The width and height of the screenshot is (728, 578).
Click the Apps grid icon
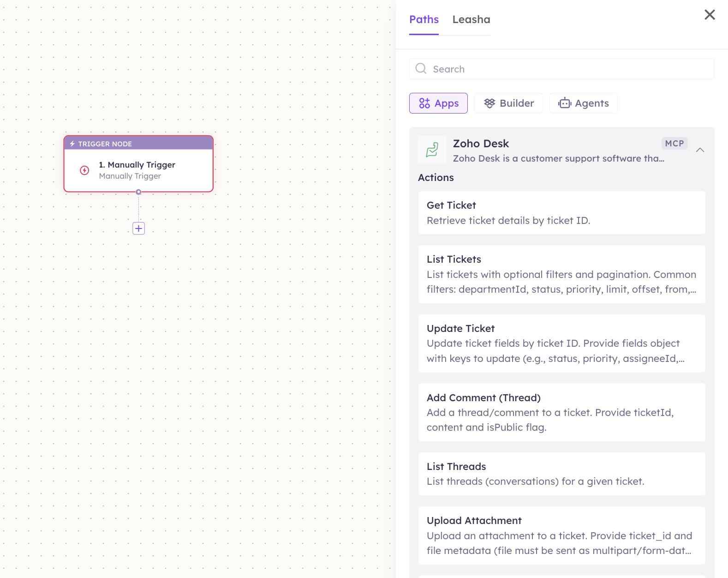pos(424,103)
